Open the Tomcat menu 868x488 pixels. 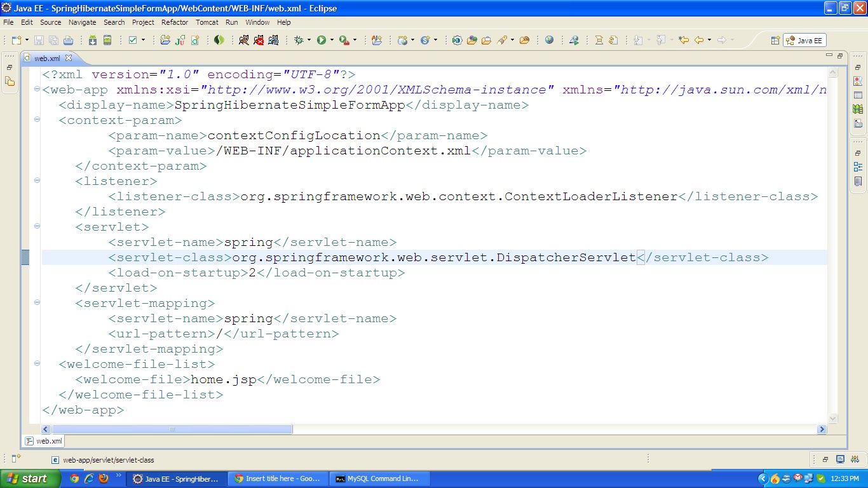pyautogui.click(x=207, y=22)
